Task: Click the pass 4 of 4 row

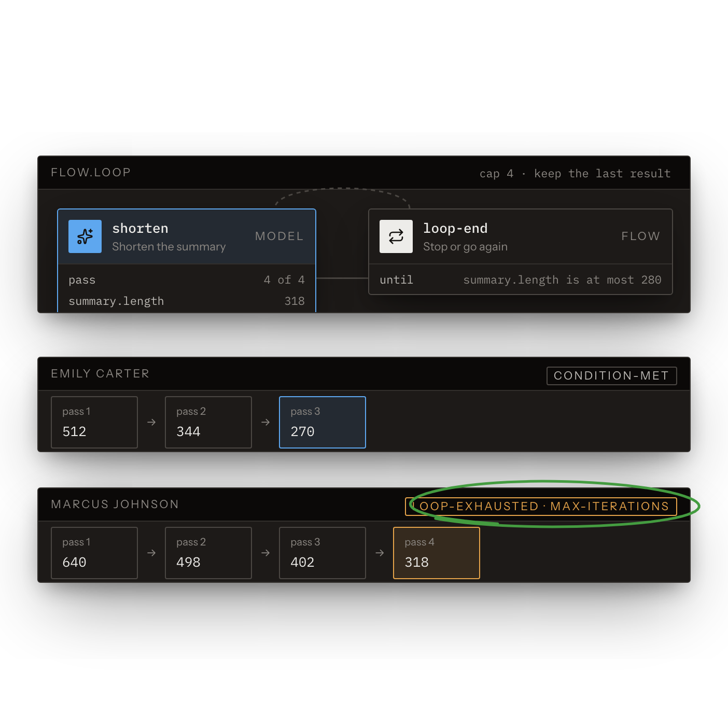Action: [187, 280]
